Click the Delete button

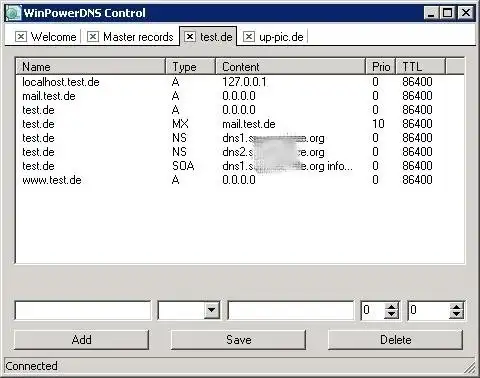[395, 340]
